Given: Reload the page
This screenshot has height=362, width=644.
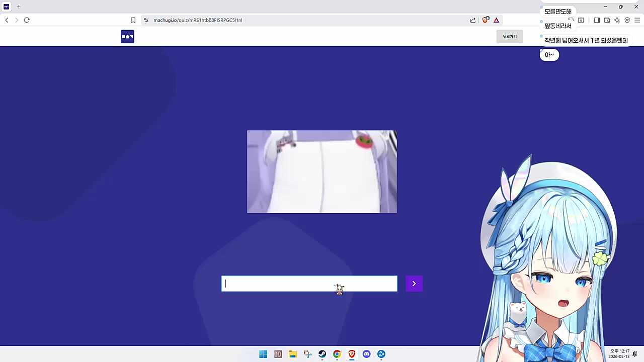Looking at the screenshot, I should [x=27, y=20].
